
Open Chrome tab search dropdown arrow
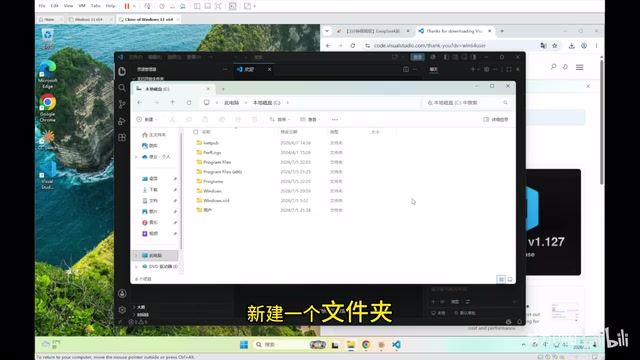(327, 31)
